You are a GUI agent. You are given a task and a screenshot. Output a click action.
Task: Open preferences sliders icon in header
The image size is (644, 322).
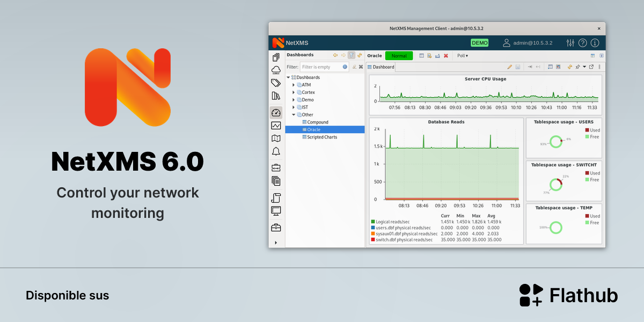click(x=570, y=43)
